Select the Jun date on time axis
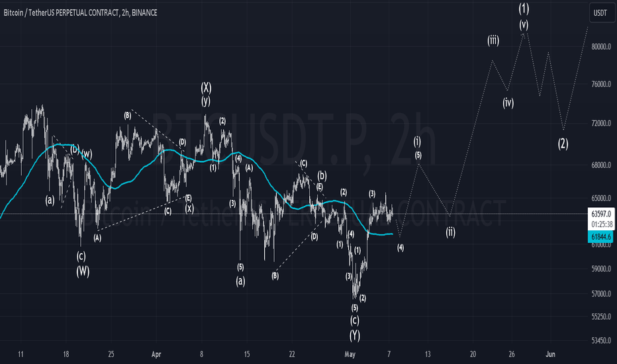This screenshot has height=364, width=617. point(550,354)
